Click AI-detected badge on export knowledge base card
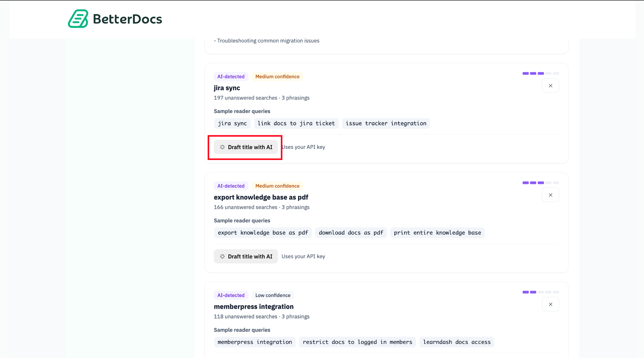Viewport: 644px width, 358px height. 231,186
